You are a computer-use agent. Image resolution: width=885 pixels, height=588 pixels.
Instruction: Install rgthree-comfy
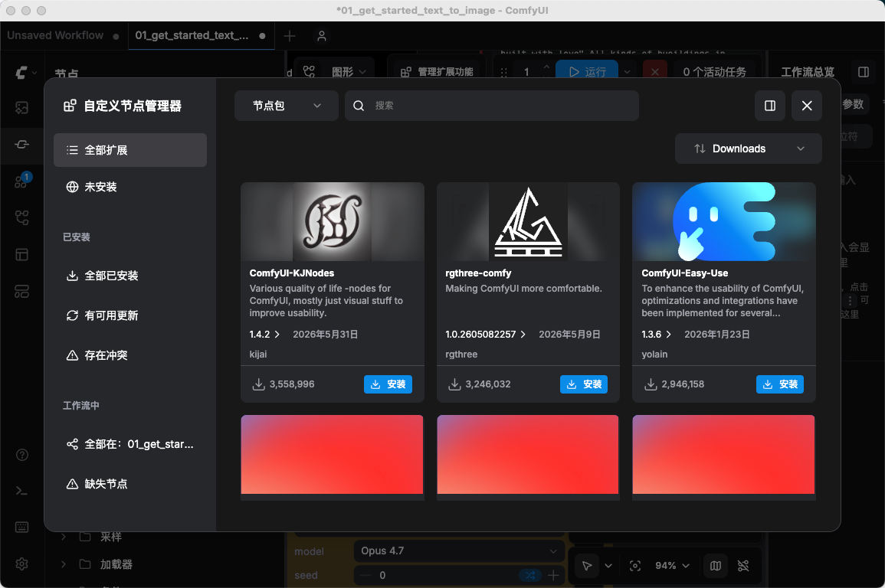pyautogui.click(x=584, y=384)
